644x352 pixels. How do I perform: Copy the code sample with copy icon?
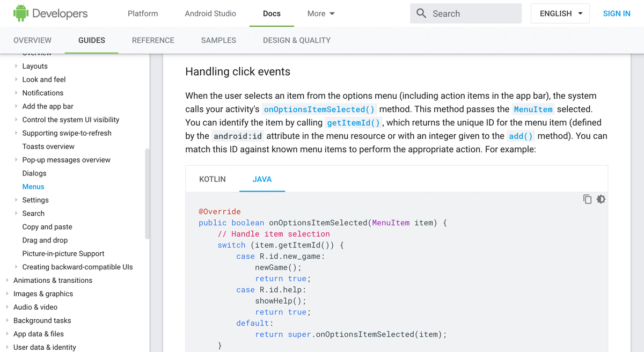tap(587, 199)
